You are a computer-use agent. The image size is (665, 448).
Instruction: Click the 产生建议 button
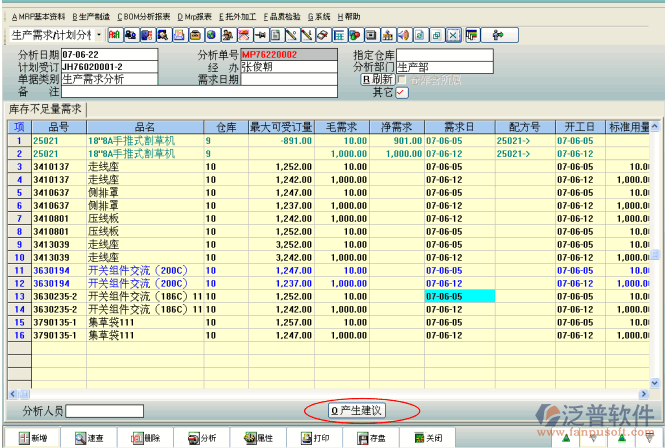click(x=357, y=410)
